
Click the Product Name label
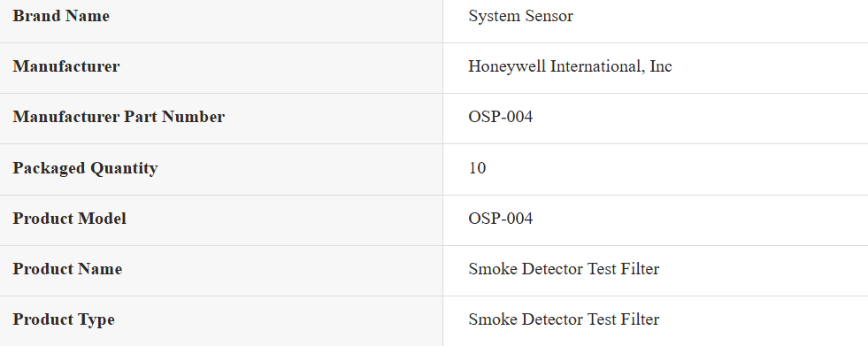coord(67,269)
